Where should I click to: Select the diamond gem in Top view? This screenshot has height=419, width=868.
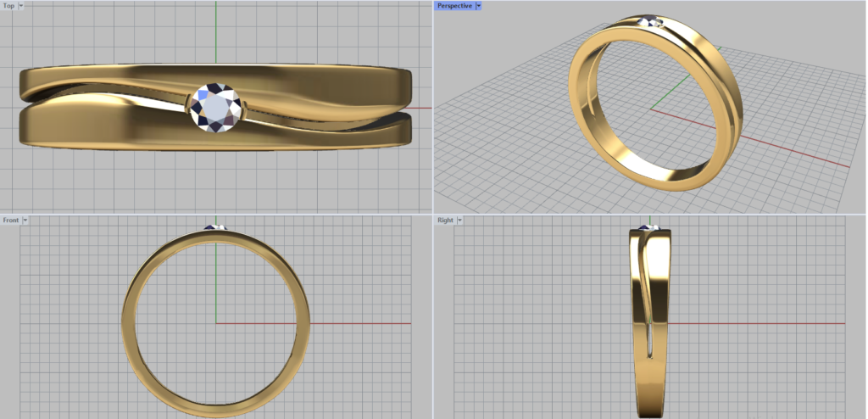click(215, 108)
